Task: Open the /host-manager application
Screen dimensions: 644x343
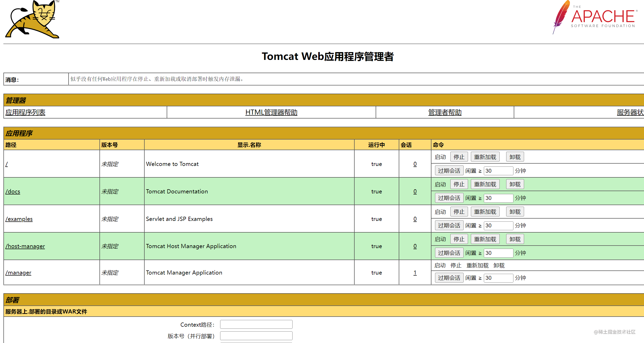Action: point(25,246)
